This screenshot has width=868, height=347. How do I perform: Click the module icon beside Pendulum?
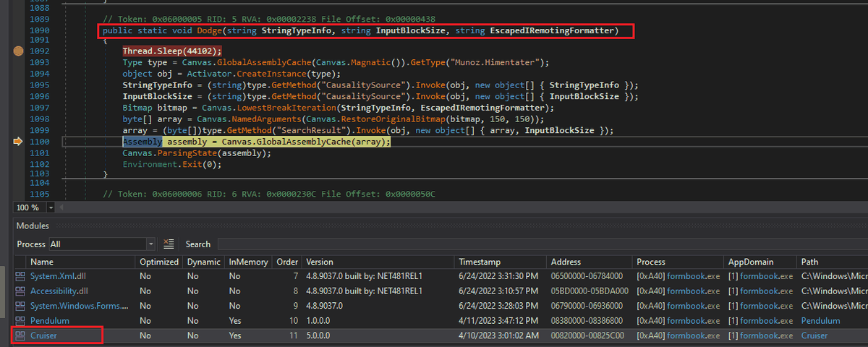20,320
